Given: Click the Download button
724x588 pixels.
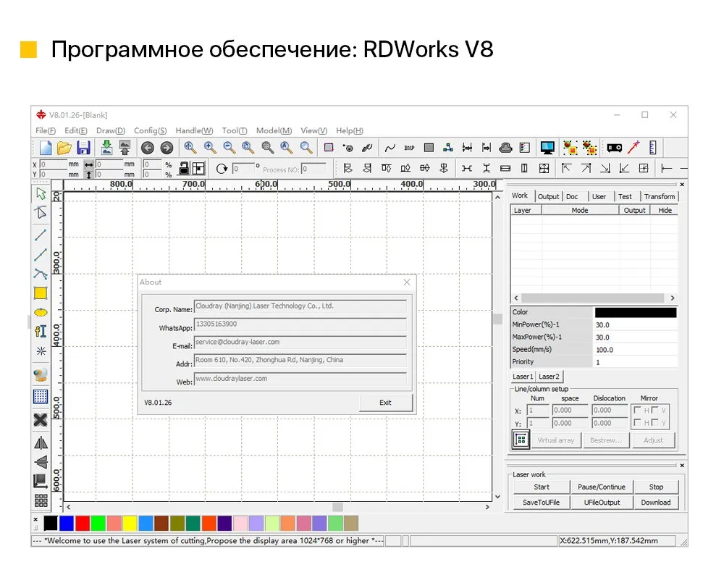Looking at the screenshot, I should coord(656,503).
